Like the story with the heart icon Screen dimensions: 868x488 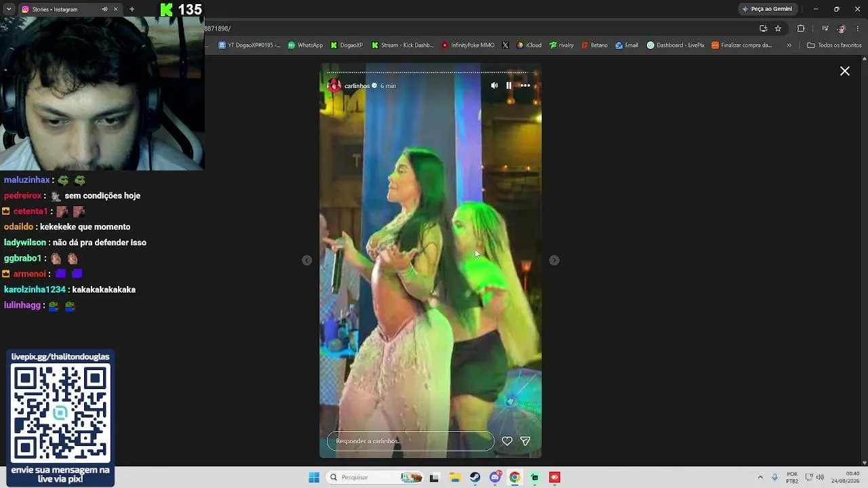(507, 441)
